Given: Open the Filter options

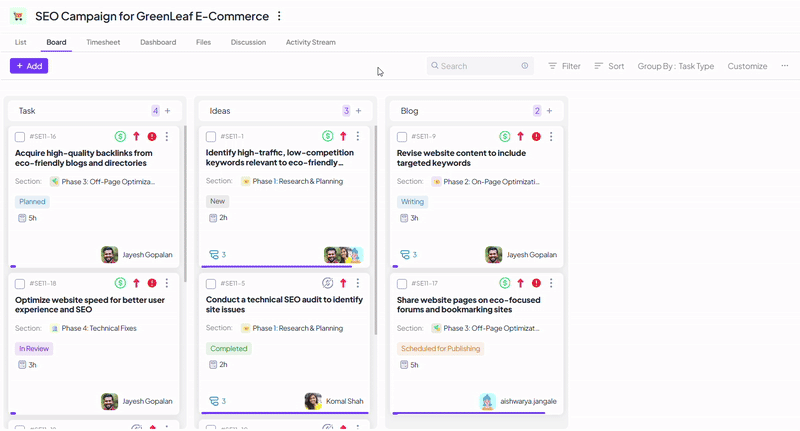Looking at the screenshot, I should (x=564, y=66).
